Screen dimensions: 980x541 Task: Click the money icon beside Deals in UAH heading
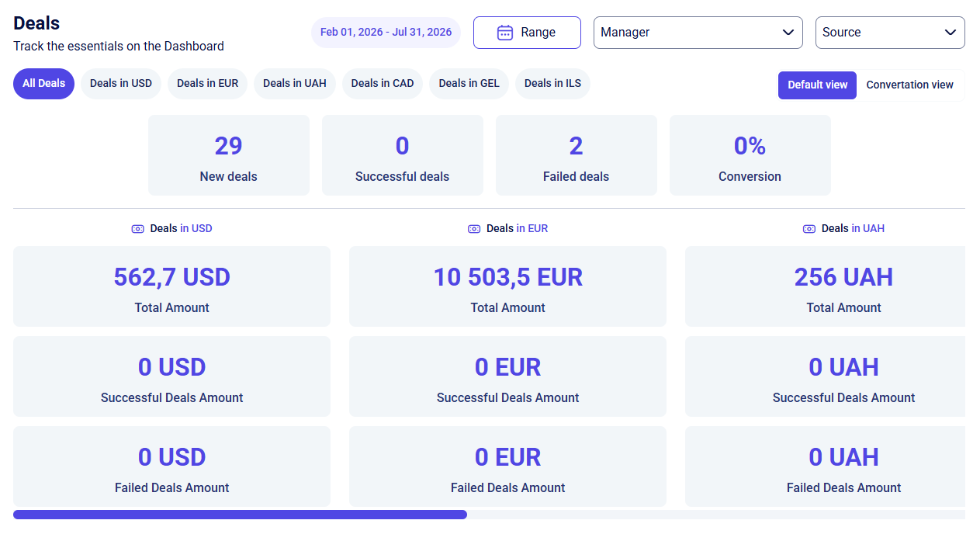tap(809, 229)
